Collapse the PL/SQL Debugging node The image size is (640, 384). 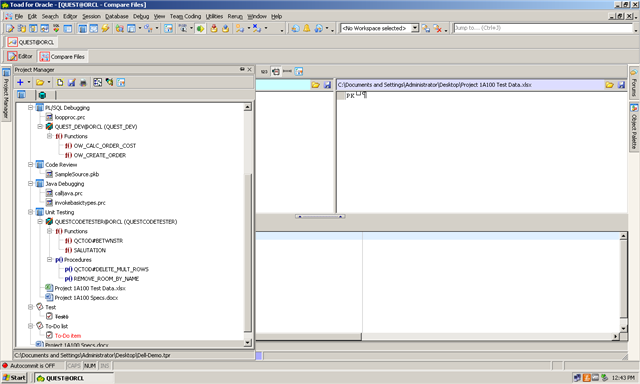[30, 108]
